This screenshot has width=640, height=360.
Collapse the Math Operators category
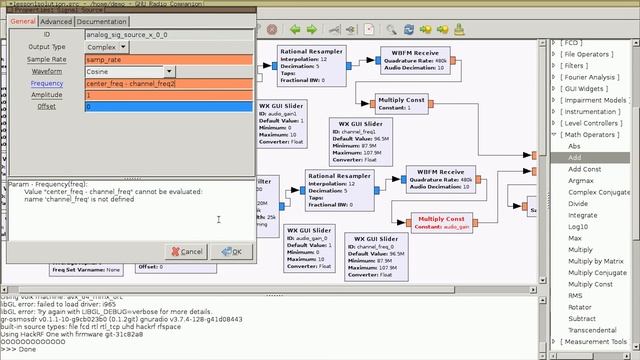coord(554,134)
